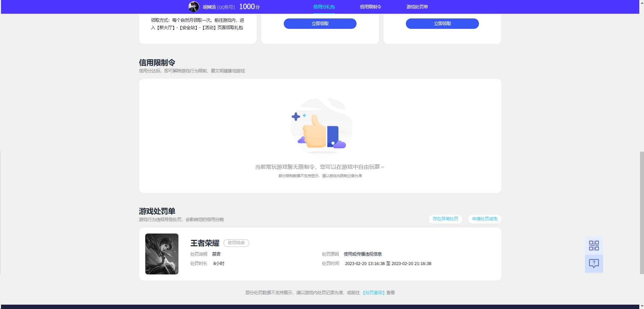Click the 处罚结束 status badge
The height and width of the screenshot is (309, 644).
click(x=236, y=243)
